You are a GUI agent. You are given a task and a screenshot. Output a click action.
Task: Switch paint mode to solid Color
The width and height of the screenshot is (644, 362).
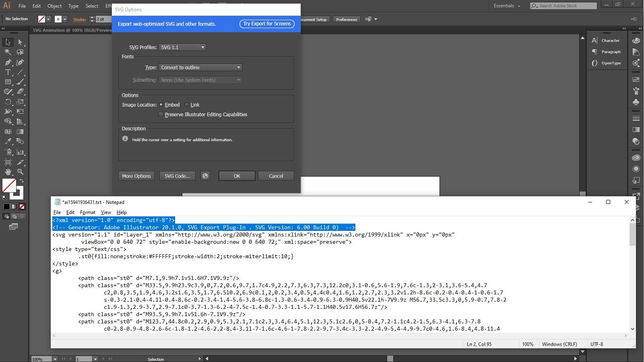pos(6,207)
